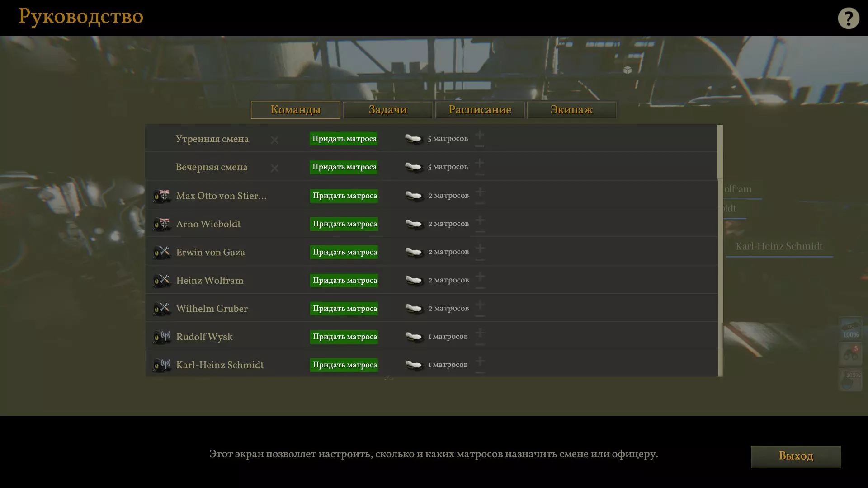Click the crew list vertical scrollbar
Image resolution: width=868 pixels, height=488 pixels.
coord(720,152)
